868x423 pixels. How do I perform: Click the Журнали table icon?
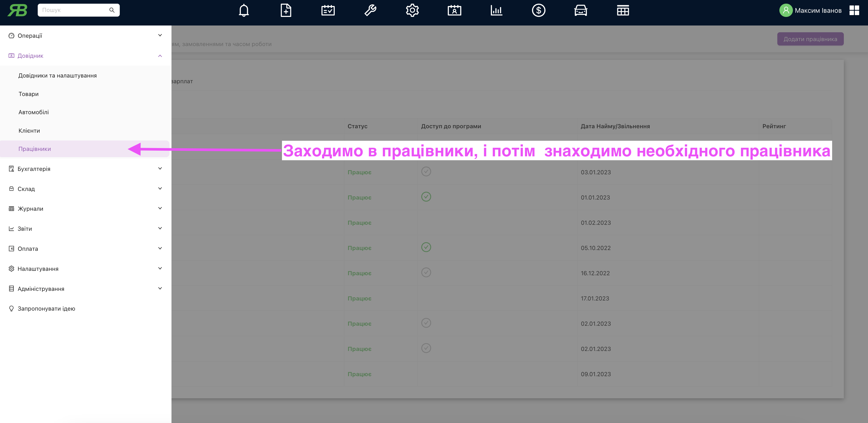click(x=11, y=208)
